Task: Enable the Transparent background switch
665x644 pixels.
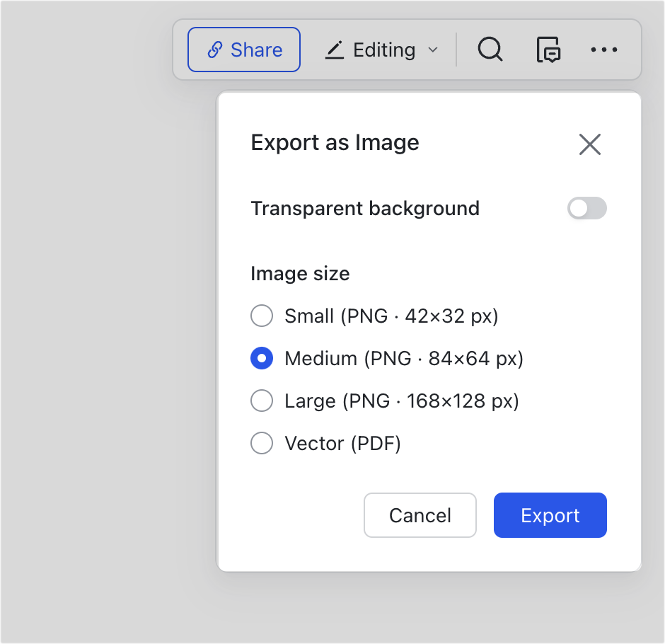Action: (x=587, y=208)
